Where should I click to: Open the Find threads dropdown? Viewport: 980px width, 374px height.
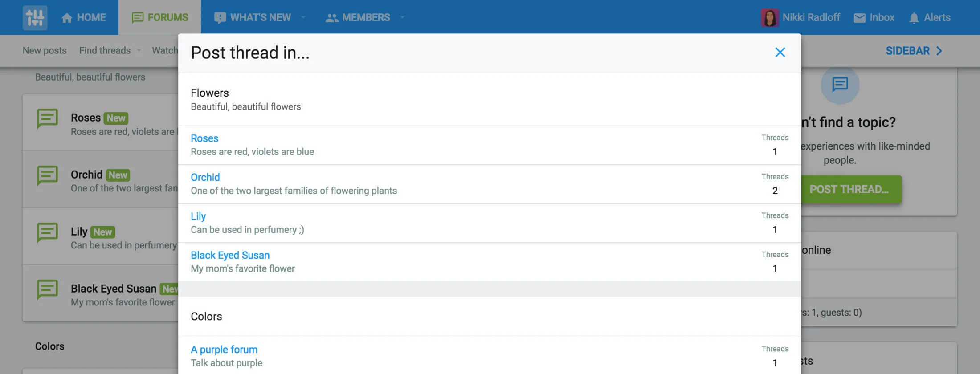[x=139, y=51]
